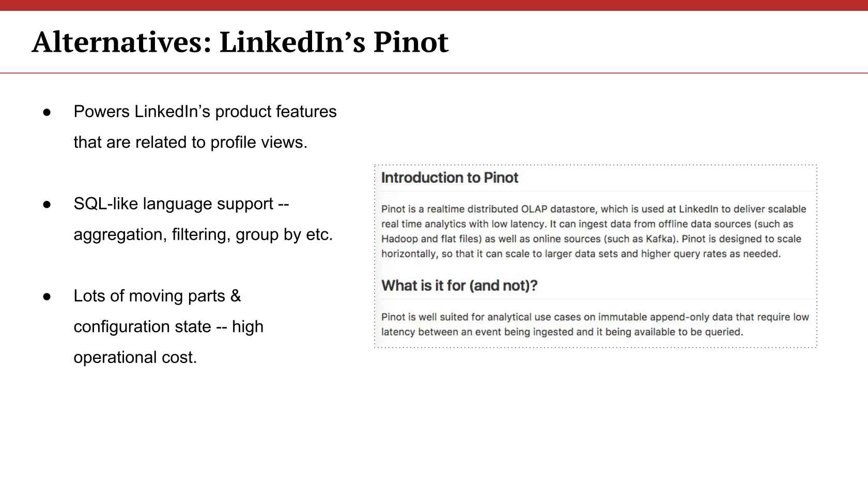Click 'Lots of moving parts &' text line
Image resolution: width=868 pixels, height=488 pixels.
pyautogui.click(x=157, y=296)
